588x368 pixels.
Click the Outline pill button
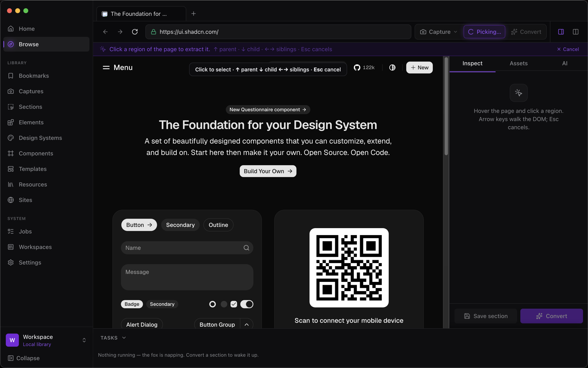coord(218,225)
